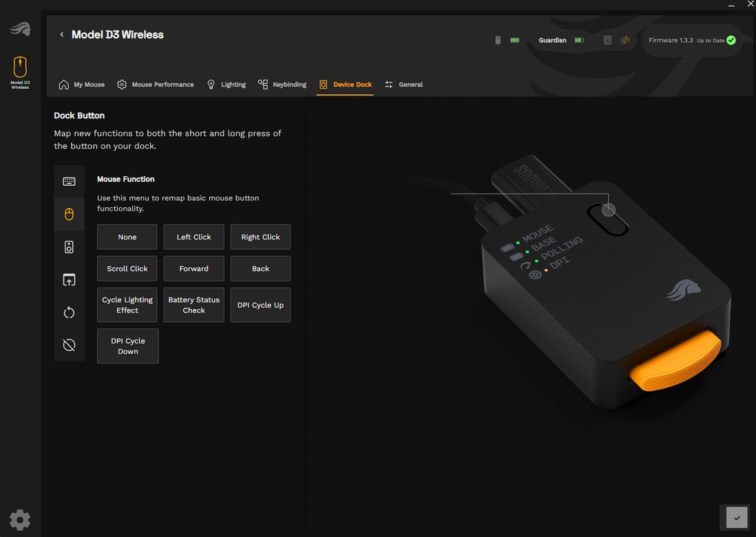The height and width of the screenshot is (537, 756).
Task: Click the dock charging status indicator
Action: tap(616, 40)
